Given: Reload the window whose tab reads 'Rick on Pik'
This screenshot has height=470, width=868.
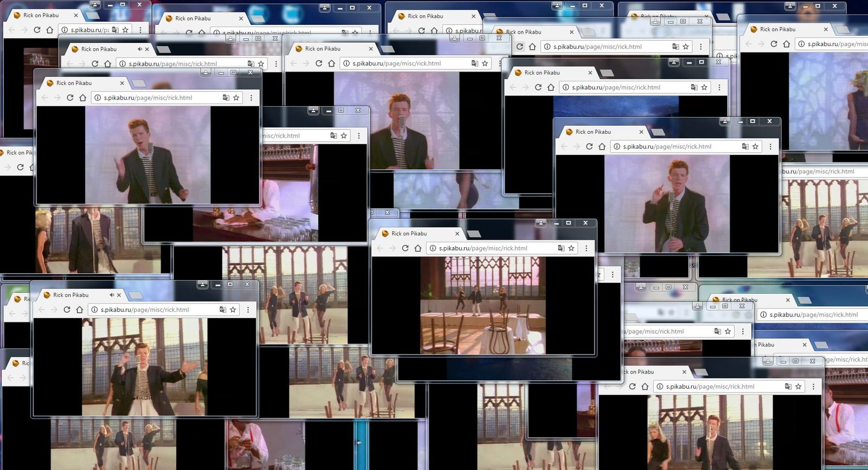Looking at the screenshot, I should coord(20,167).
